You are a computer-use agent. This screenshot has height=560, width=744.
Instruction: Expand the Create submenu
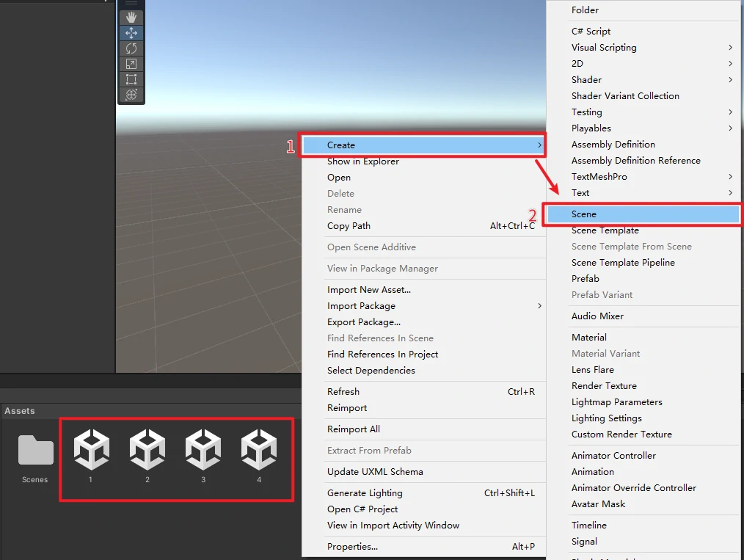423,145
